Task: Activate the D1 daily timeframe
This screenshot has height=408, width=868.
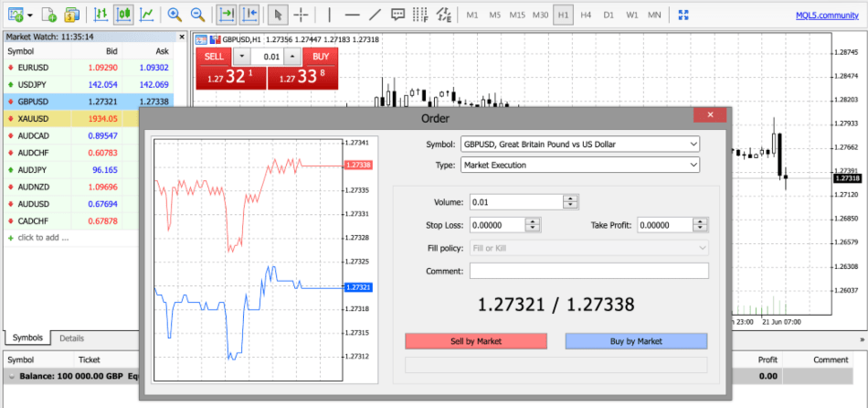Action: tap(609, 16)
